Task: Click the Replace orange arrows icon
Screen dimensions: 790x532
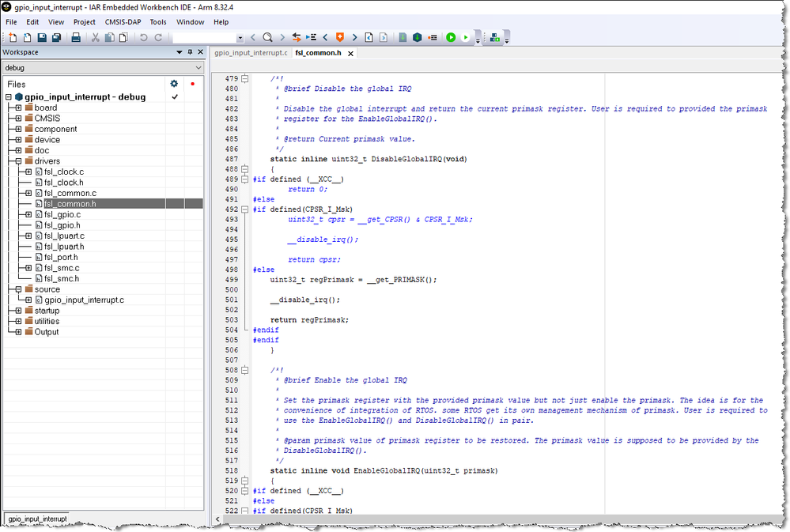Action: coord(297,37)
